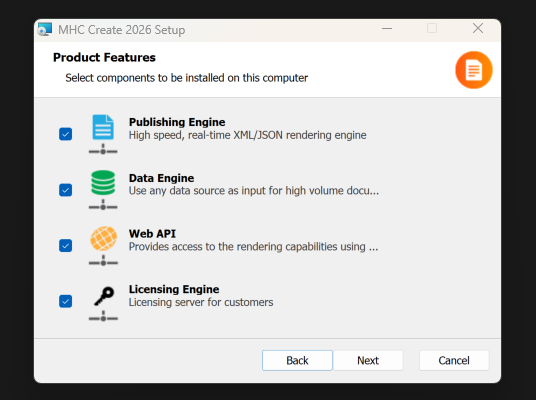Toggle the Licensing Engine checkbox
This screenshot has height=400, width=536.
(x=65, y=301)
